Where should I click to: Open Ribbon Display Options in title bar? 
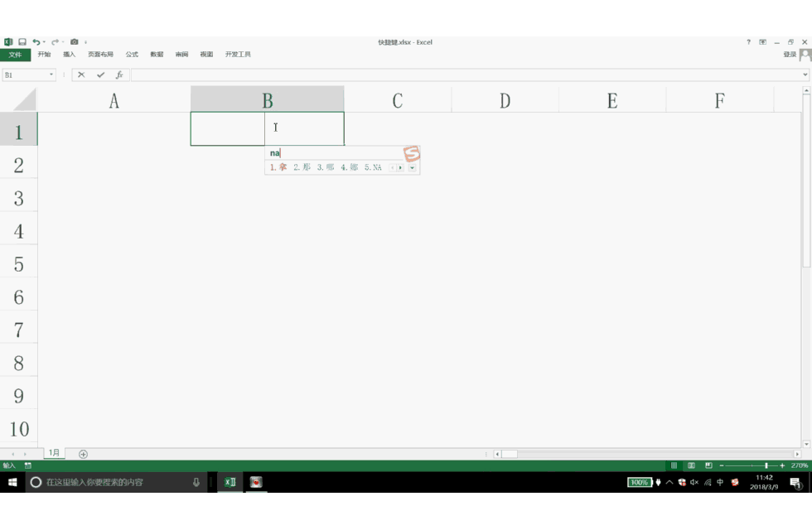click(x=763, y=42)
